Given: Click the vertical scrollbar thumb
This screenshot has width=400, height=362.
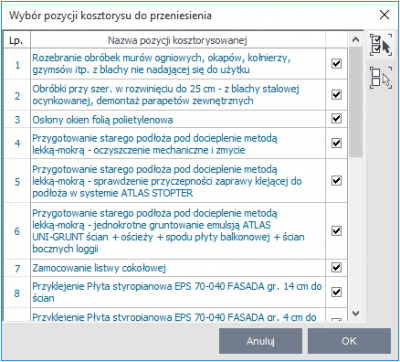Looking at the screenshot, I should [356, 102].
